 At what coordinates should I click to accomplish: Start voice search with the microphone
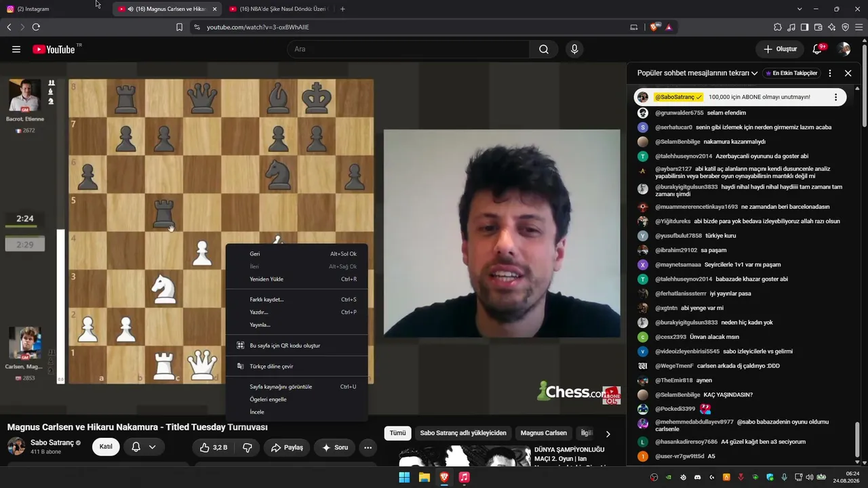pos(574,49)
